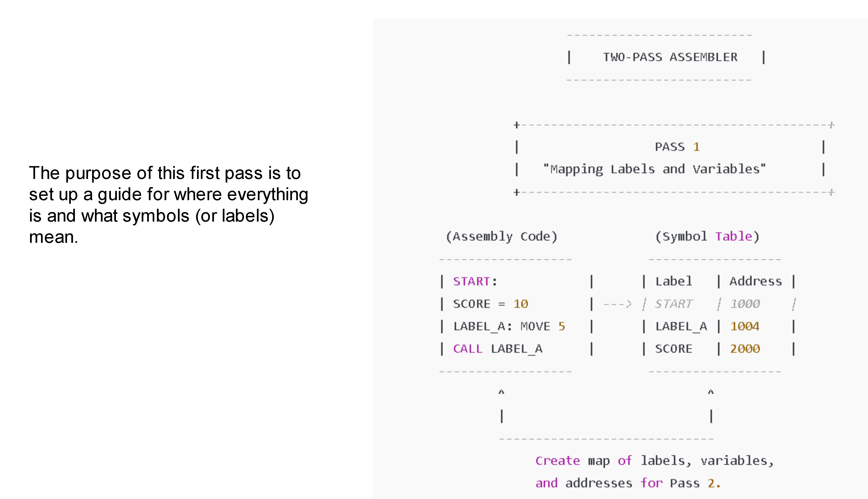Click the LABEL_A symbol table entry
This screenshot has width=868, height=499.
(x=681, y=326)
